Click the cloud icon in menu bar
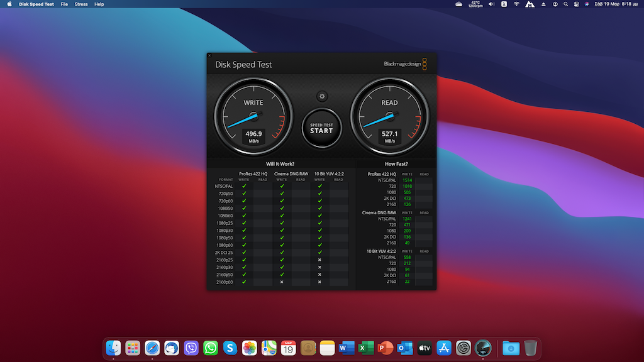The image size is (644, 362). [458, 4]
